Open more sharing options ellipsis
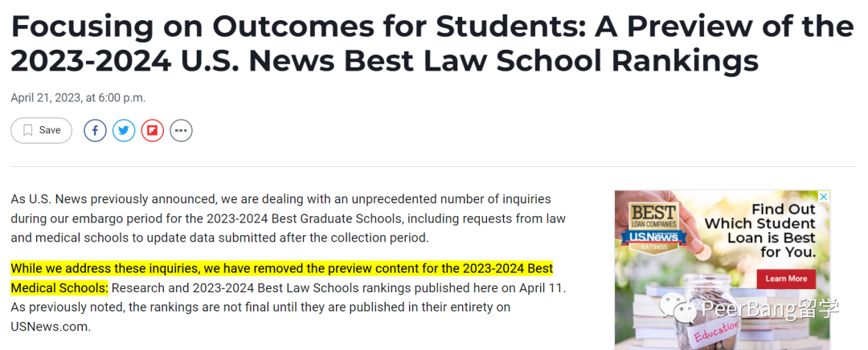This screenshot has height=350, width=868. (x=181, y=131)
